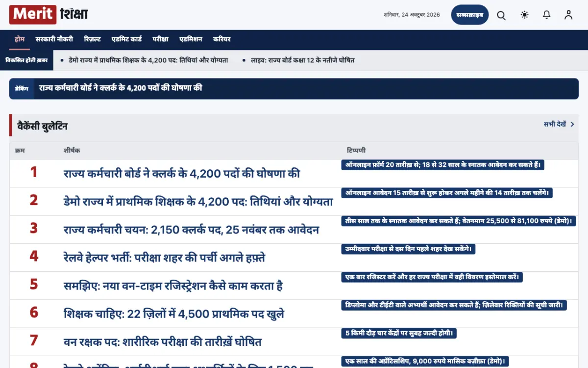Open the करियर menu item
The height and width of the screenshot is (368, 588).
point(222,39)
